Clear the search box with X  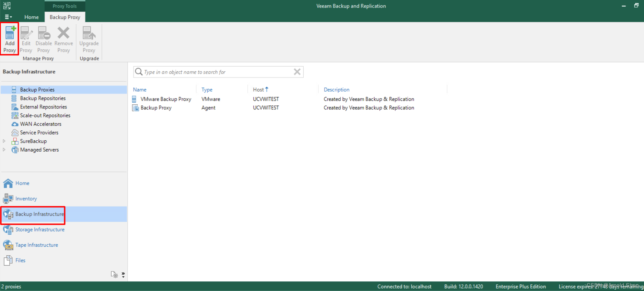(x=297, y=72)
